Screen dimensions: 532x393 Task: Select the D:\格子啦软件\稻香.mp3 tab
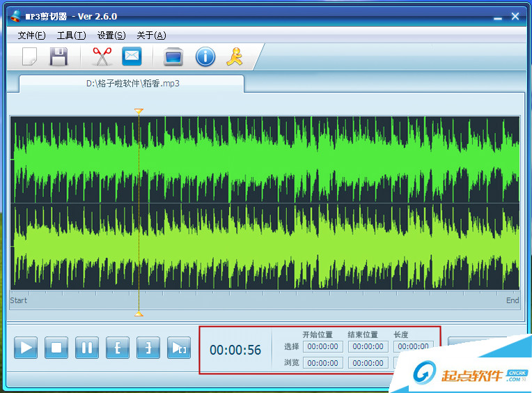(132, 84)
